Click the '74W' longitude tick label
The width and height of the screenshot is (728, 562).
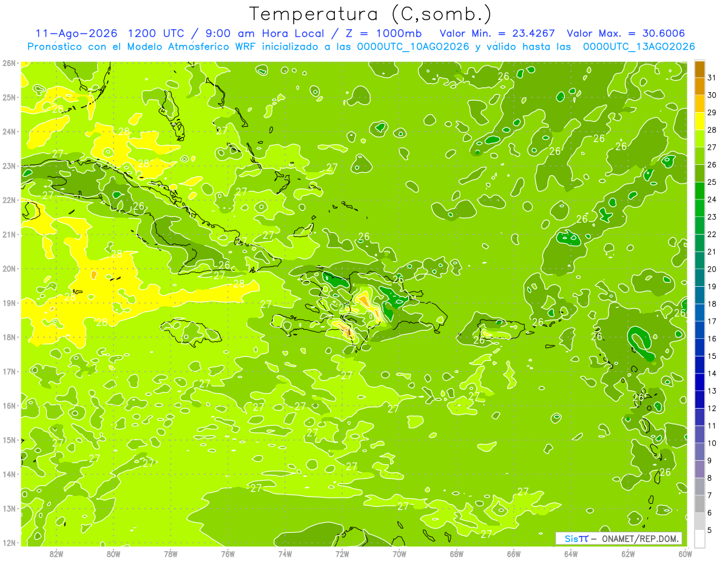pyautogui.click(x=285, y=554)
